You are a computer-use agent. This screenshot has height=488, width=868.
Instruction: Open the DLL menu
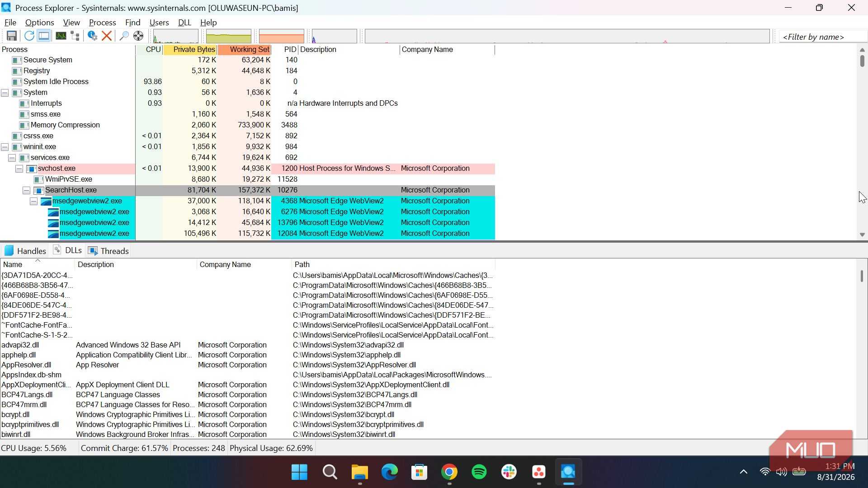pyautogui.click(x=184, y=23)
